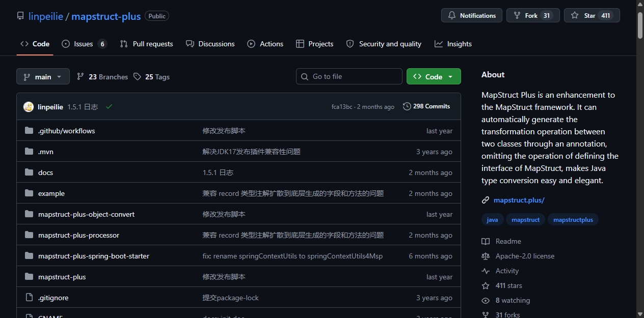Open the .gitignore file
644x318 pixels.
click(x=53, y=298)
